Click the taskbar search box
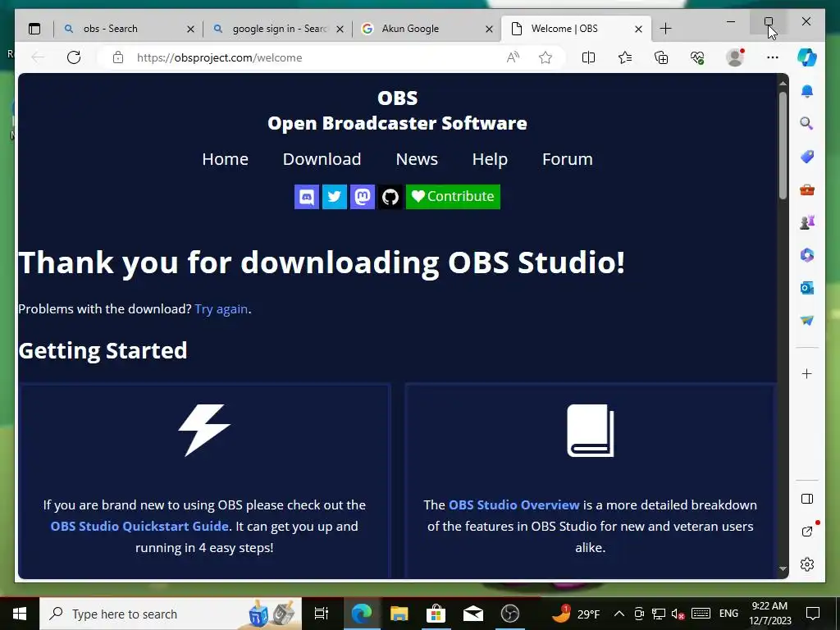840x630 pixels. [x=171, y=614]
